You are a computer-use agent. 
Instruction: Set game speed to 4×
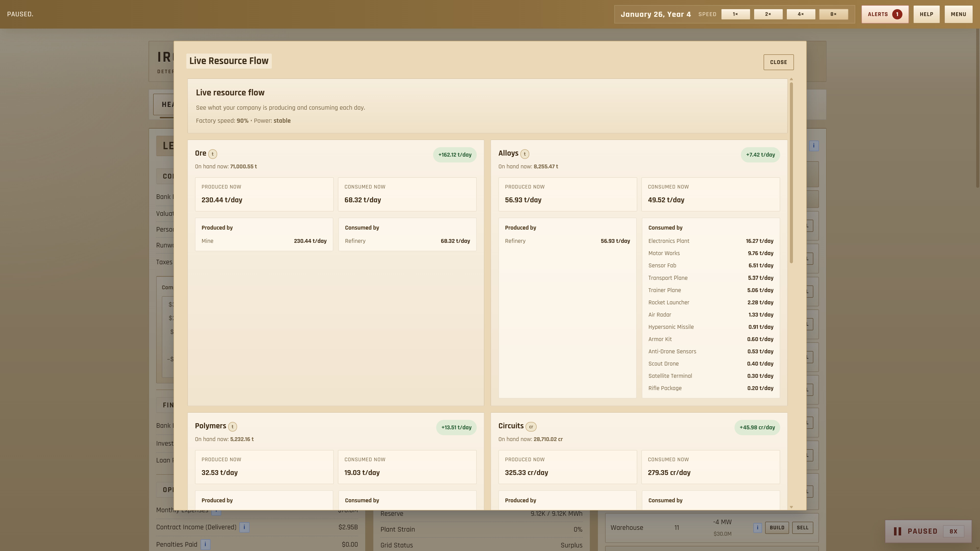[x=801, y=15]
